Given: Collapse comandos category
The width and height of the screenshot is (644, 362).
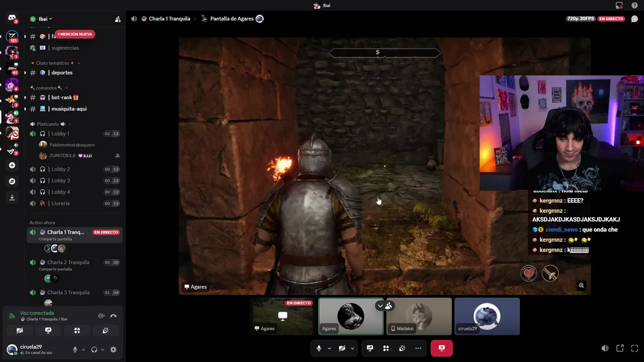Looking at the screenshot, I should pyautogui.click(x=49, y=88).
